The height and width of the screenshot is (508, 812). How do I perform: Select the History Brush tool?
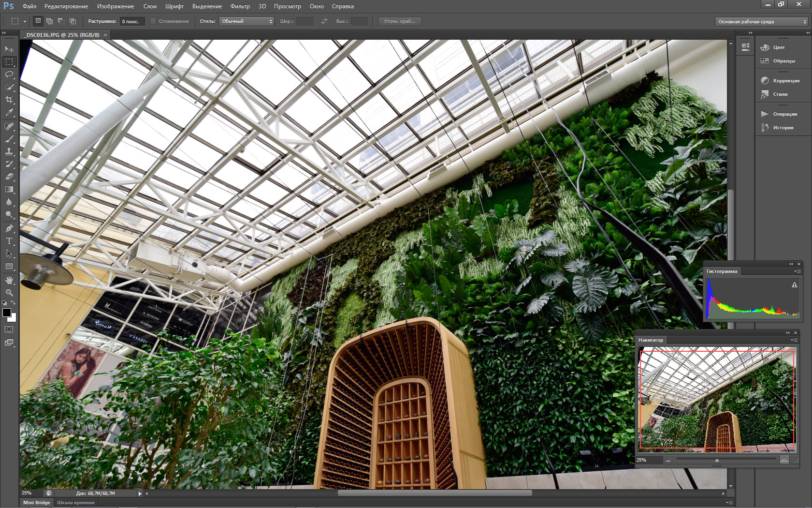point(9,164)
